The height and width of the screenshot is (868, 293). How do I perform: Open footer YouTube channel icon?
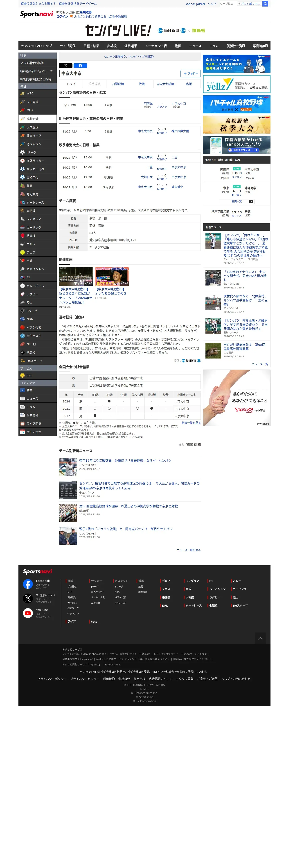click(x=28, y=613)
